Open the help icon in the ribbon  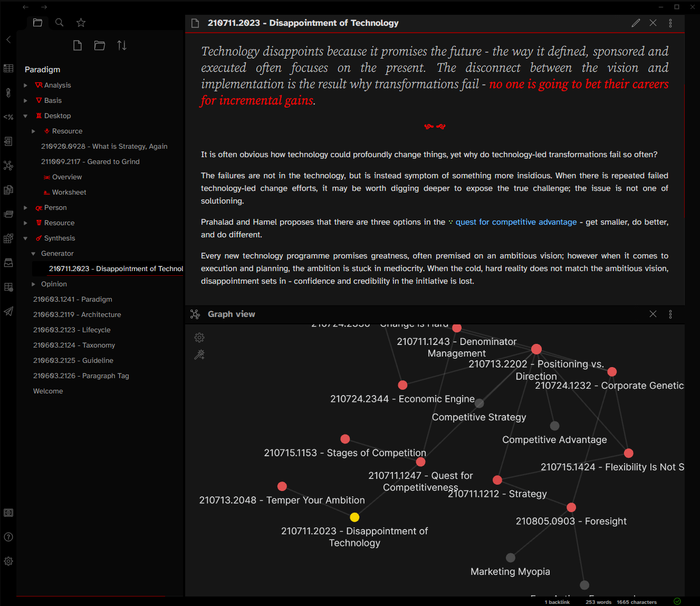8,537
